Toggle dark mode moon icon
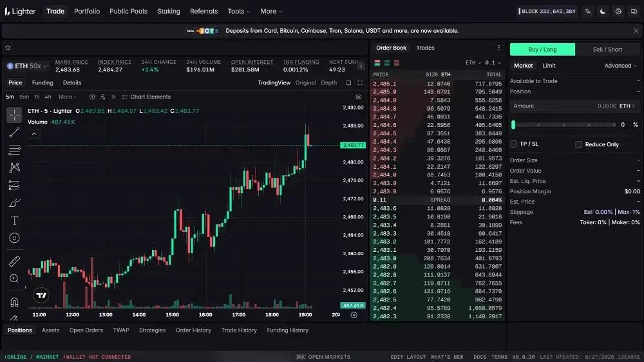Image resolution: width=644 pixels, height=362 pixels. (603, 12)
